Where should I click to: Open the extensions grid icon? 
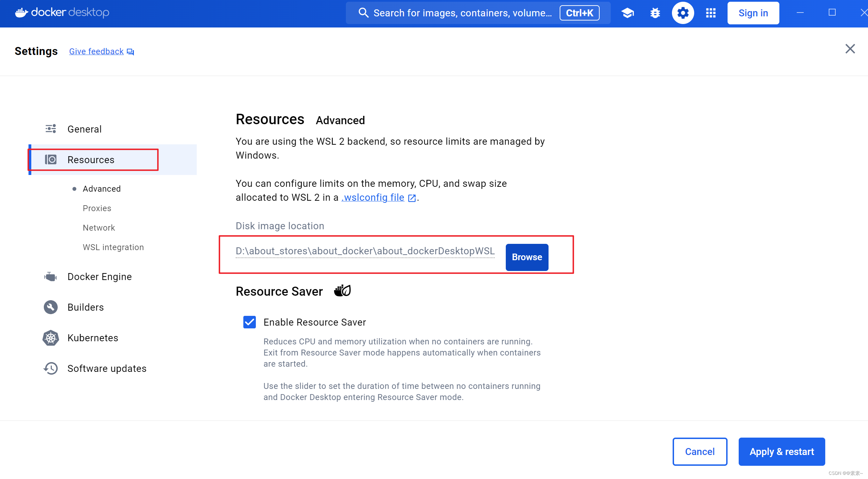tap(711, 13)
